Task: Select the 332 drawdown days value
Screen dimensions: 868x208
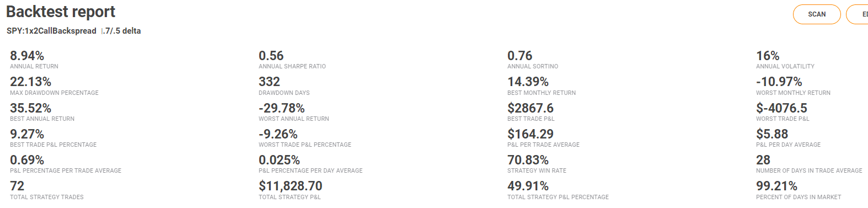Action: [x=269, y=82]
